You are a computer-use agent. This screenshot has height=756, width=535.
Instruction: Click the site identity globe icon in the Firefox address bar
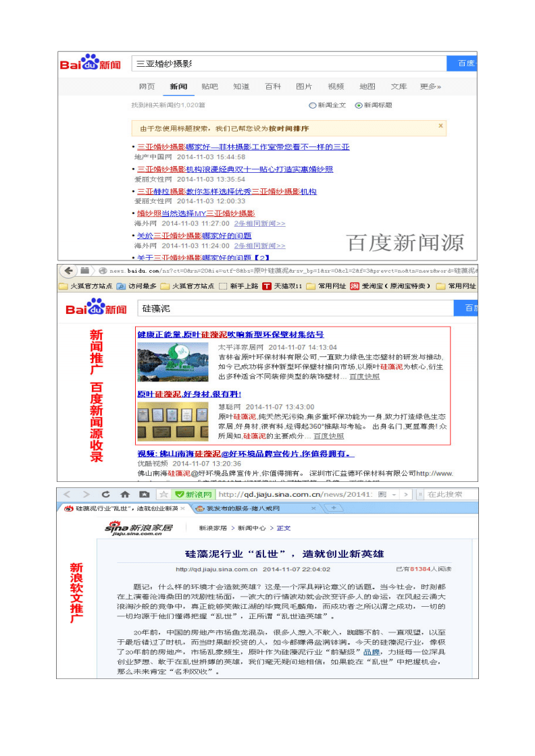[102, 271]
